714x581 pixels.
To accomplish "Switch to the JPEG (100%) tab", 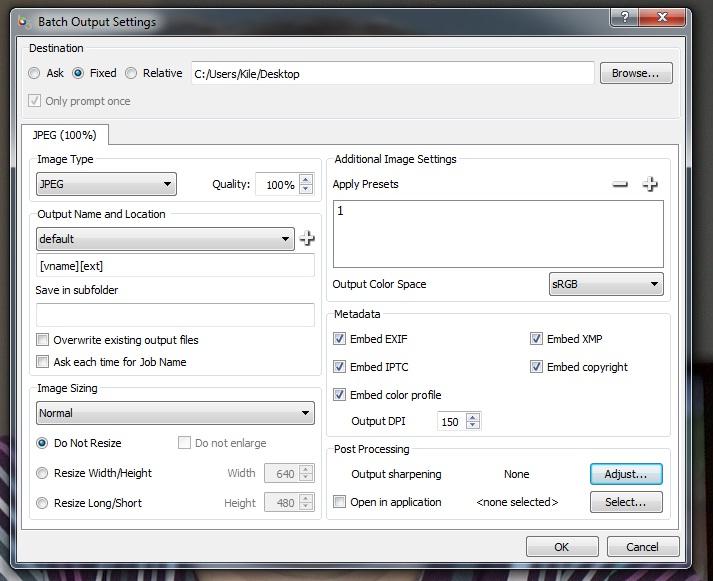I will 65,135.
